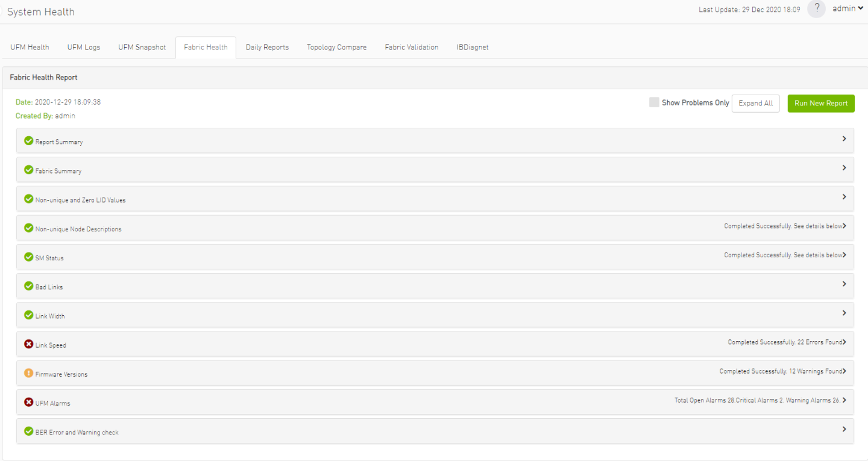The image size is (868, 461).
Task: Click the green check icon beside BER Error check
Action: (x=28, y=431)
